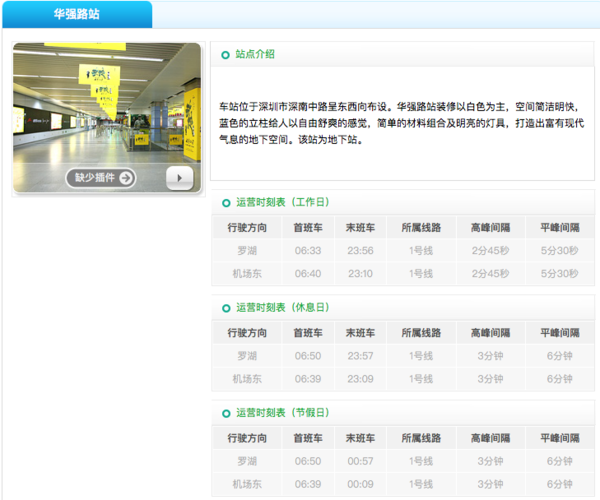Click the 23:56 last train time
Viewport: 600px width, 500px height.
(360, 251)
